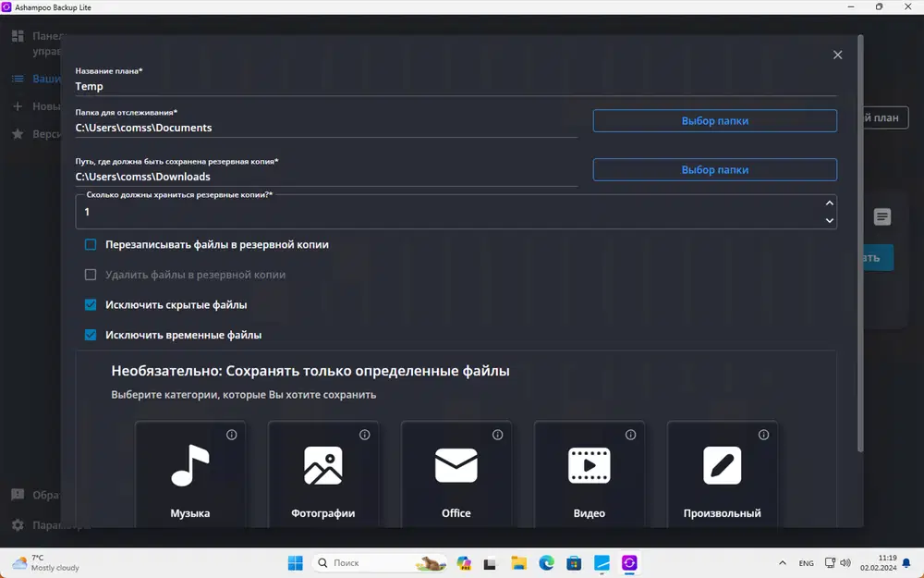Uncheck Исключить временные файлы
This screenshot has height=578, width=924.
(x=91, y=335)
